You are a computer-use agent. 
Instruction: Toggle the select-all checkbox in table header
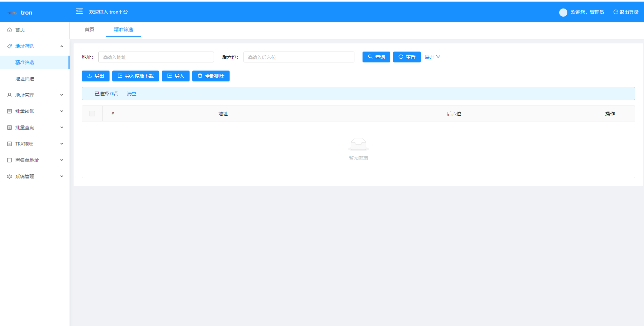tap(92, 114)
